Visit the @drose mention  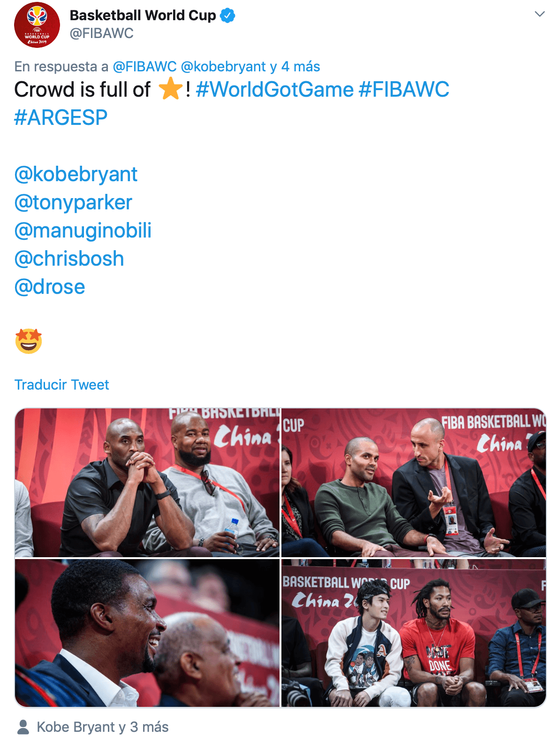(x=50, y=287)
